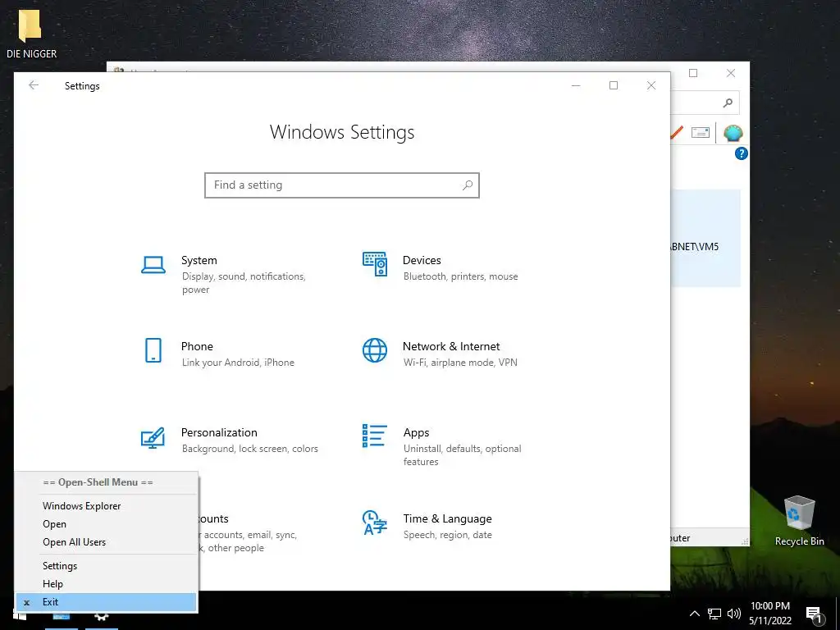Click the blue help question mark icon
The width and height of the screenshot is (840, 630).
pos(741,153)
